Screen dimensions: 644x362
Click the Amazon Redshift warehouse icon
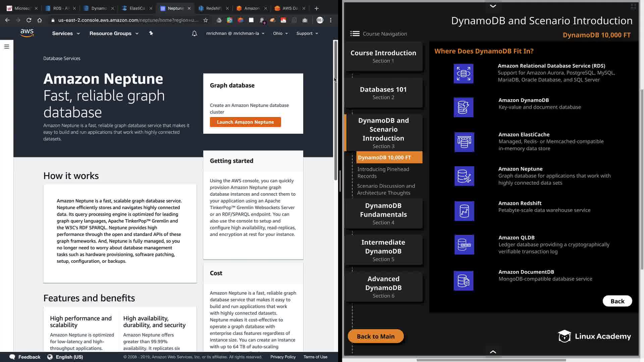click(x=464, y=211)
